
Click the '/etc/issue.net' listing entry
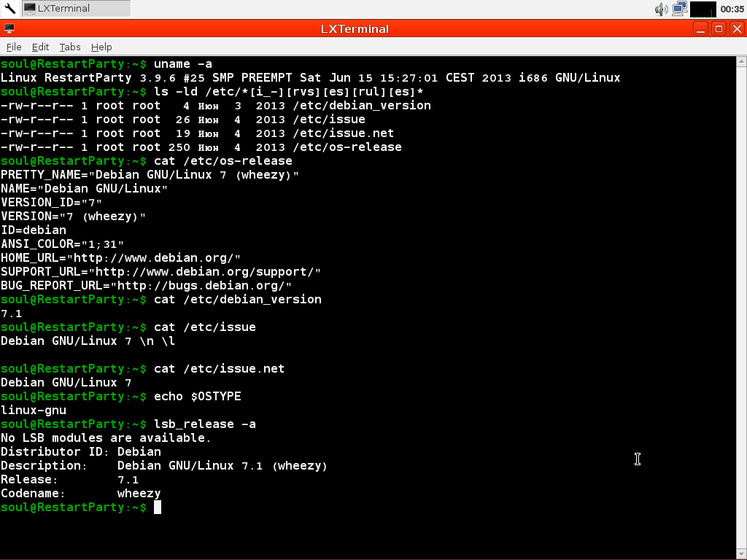(x=344, y=133)
